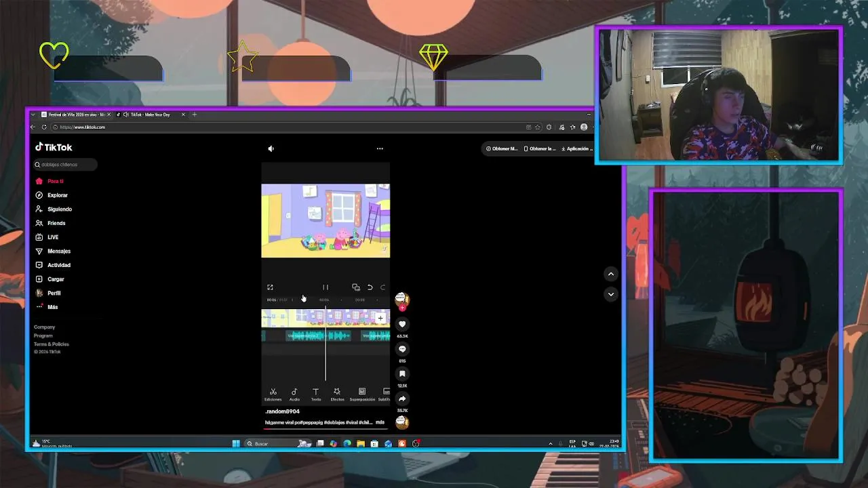The width and height of the screenshot is (868, 488).
Task: Show hidden system tray icons
Action: 551,444
